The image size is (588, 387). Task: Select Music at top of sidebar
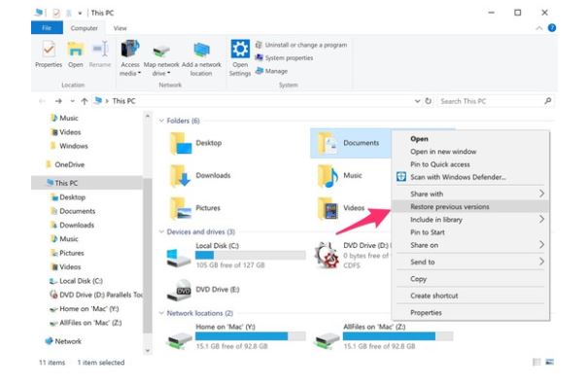pyautogui.click(x=64, y=118)
